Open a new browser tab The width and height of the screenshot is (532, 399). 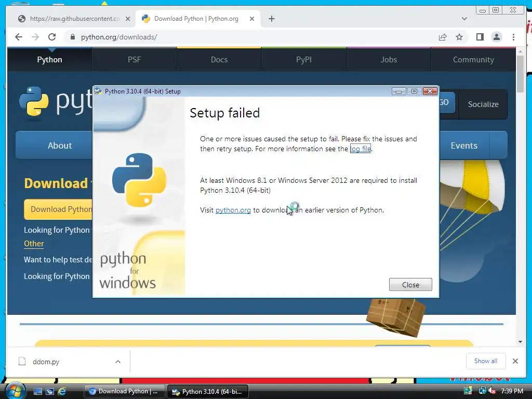pos(271,19)
